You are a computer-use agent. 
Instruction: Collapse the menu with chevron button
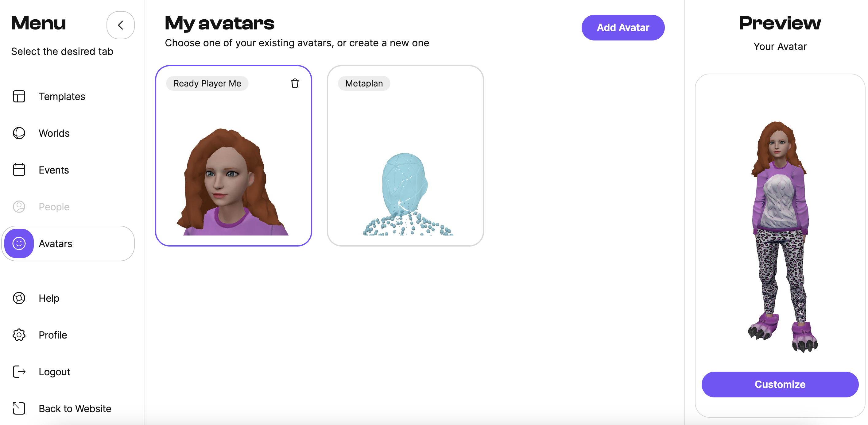click(120, 25)
